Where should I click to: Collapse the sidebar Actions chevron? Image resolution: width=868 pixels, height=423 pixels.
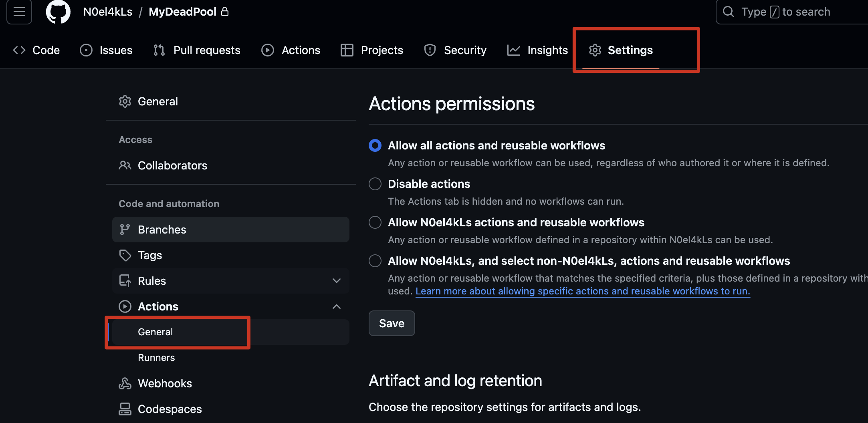click(x=337, y=306)
